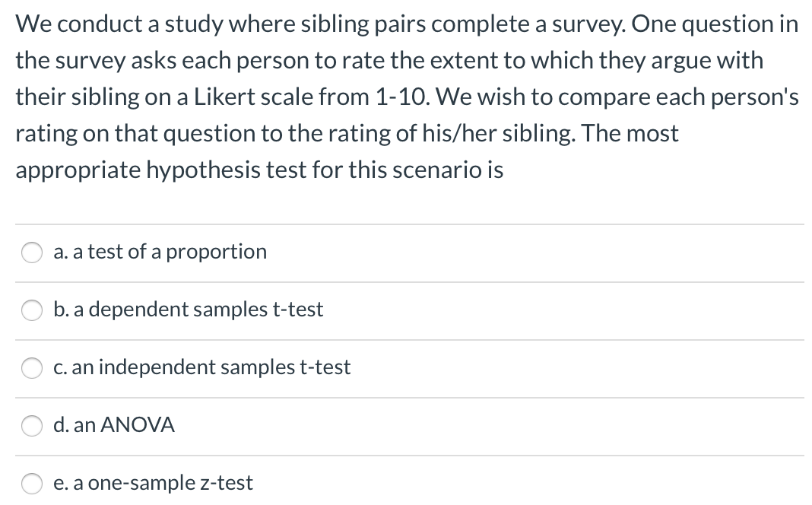Click the text label 'an ANOVA'
The image size is (812, 505).
113,426
